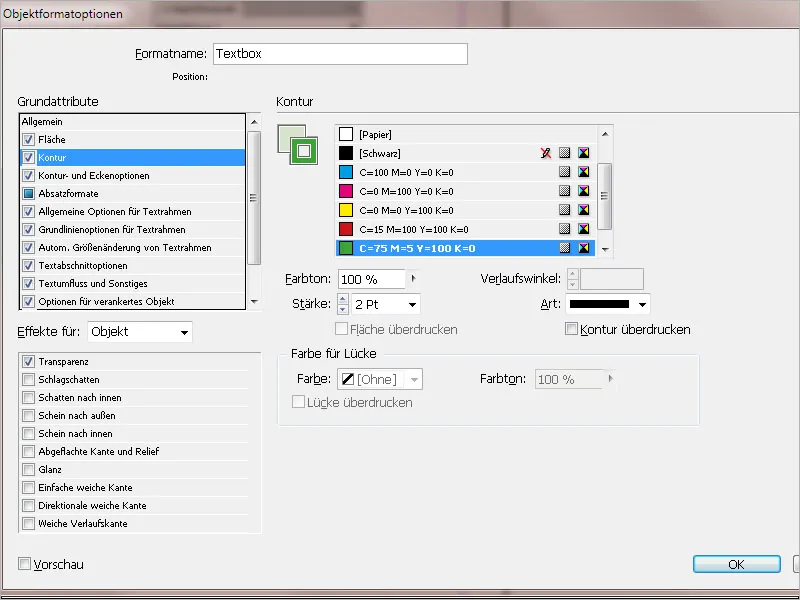Image resolution: width=800 pixels, height=600 pixels.
Task: Enable Schein nach innen checkbox
Action: (29, 433)
